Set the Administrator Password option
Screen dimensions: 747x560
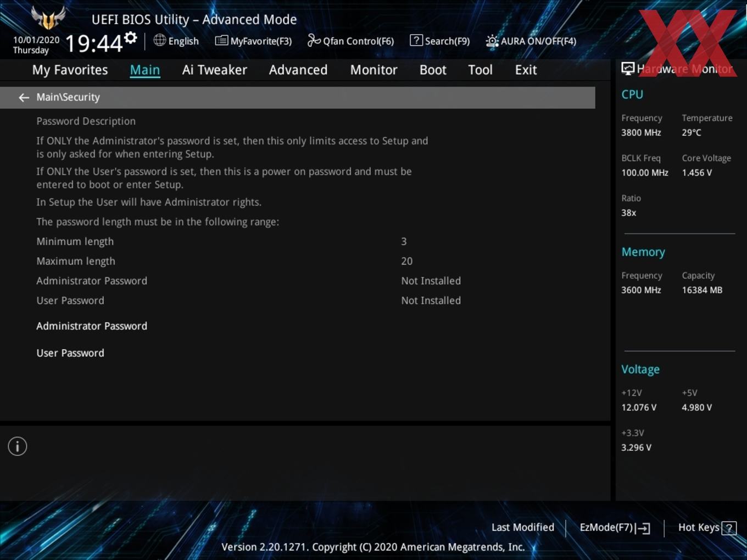(92, 326)
